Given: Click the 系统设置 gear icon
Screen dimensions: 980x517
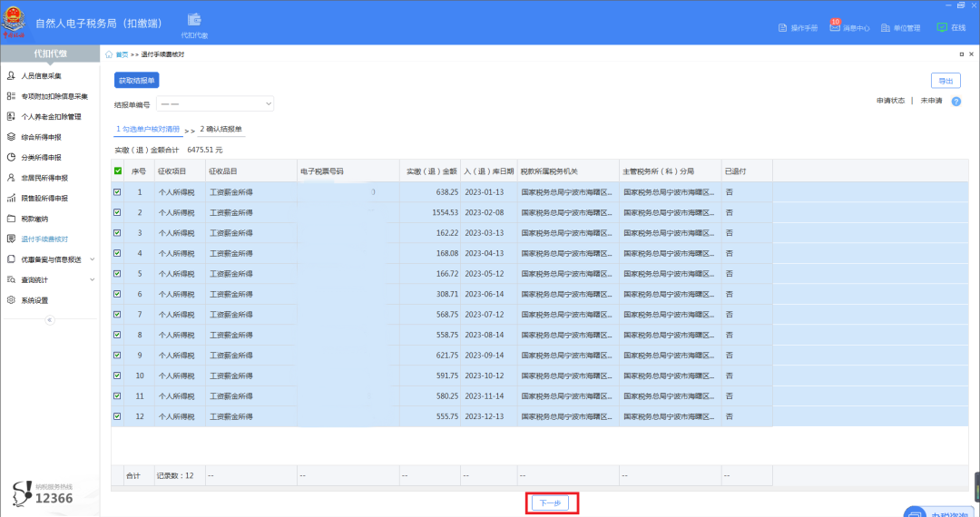Looking at the screenshot, I should (x=11, y=300).
